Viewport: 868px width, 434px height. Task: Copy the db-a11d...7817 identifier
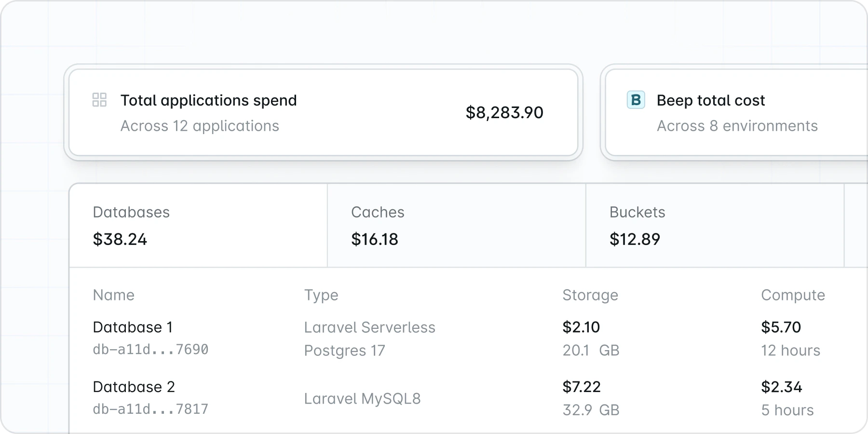[151, 409]
